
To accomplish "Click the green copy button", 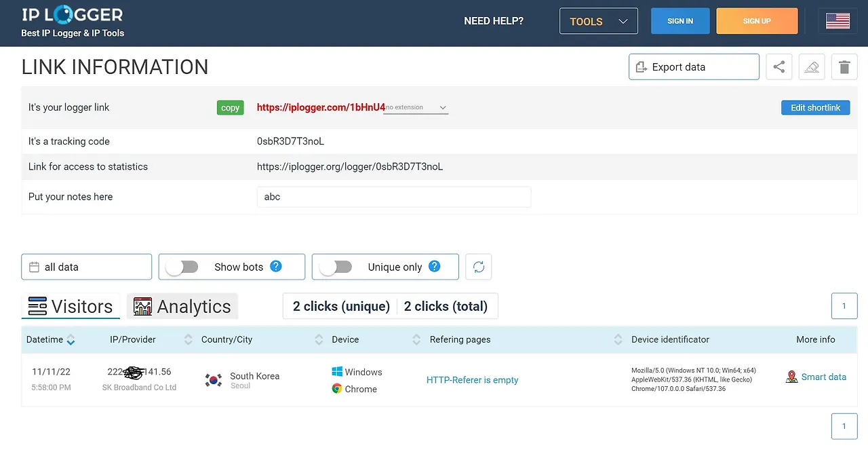I will pyautogui.click(x=231, y=107).
